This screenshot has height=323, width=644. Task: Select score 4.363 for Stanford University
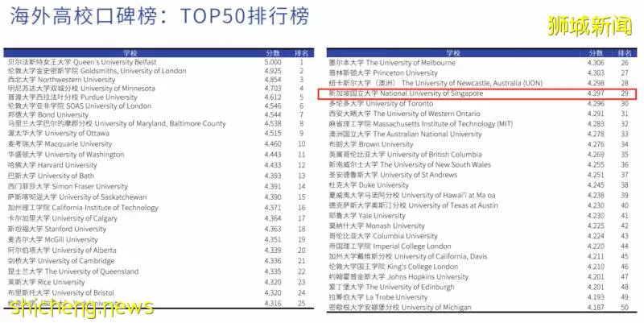pyautogui.click(x=273, y=230)
